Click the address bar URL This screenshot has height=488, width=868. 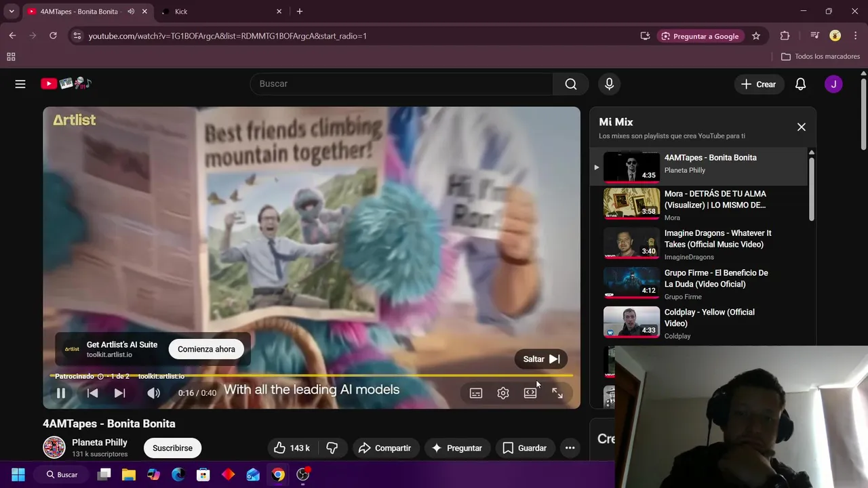coord(228,36)
